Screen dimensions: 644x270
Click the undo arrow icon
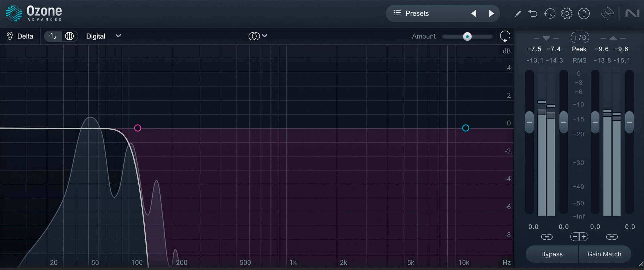(x=533, y=13)
